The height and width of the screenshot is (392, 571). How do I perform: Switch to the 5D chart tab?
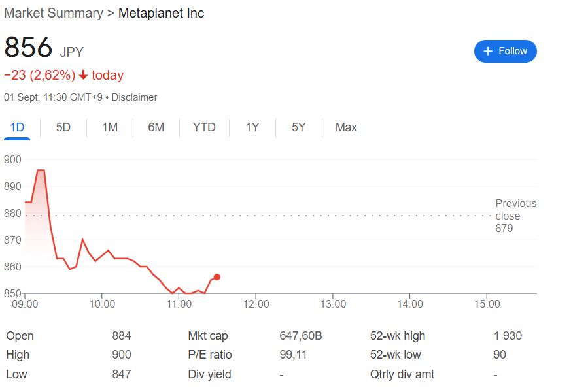(63, 127)
